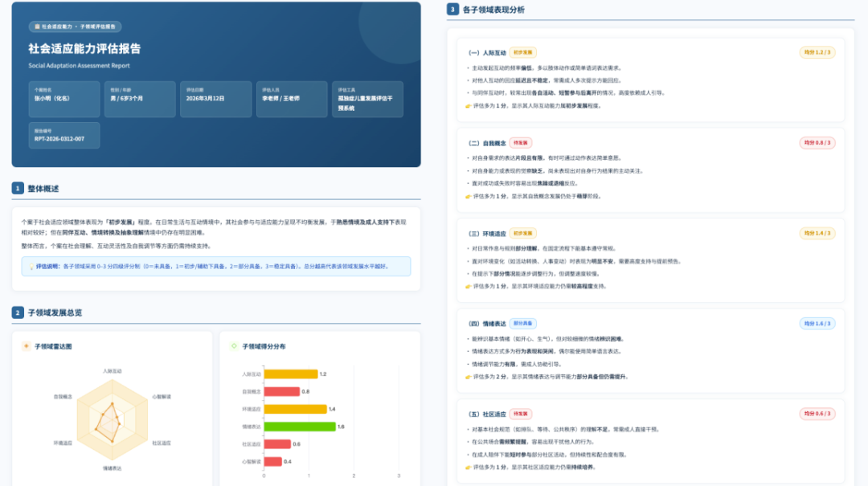Screen dimensions: 868x486
Task: Click the 子领域雷达图 card title
Action: click(x=53, y=346)
